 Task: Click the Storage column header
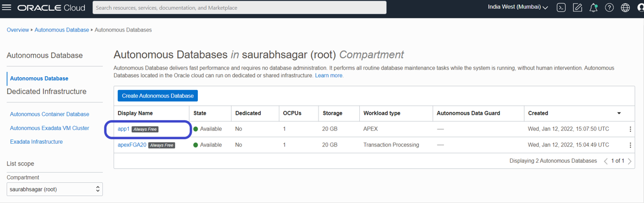tap(333, 113)
